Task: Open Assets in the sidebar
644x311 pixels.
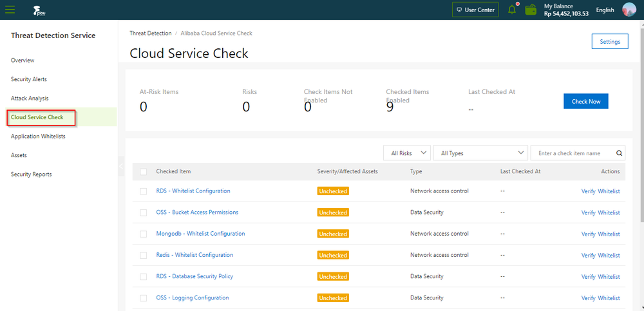Action: [19, 155]
